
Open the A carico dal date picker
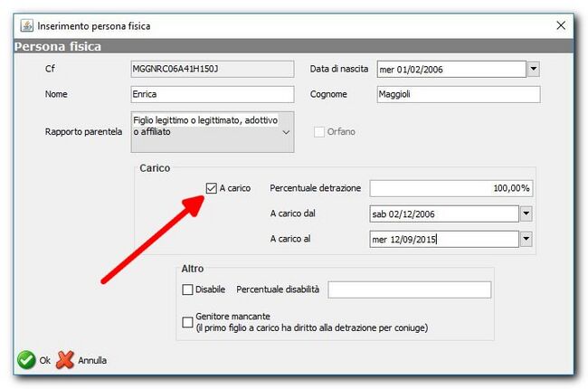point(526,213)
